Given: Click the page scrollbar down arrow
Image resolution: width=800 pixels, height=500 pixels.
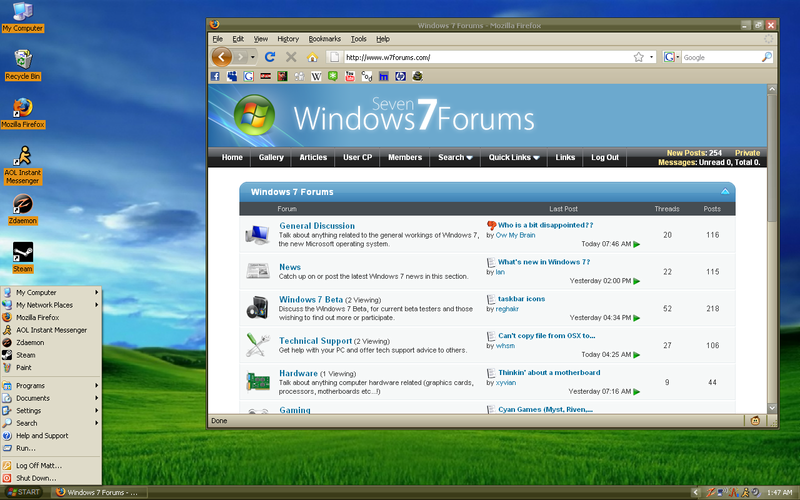Looking at the screenshot, I should (x=772, y=408).
